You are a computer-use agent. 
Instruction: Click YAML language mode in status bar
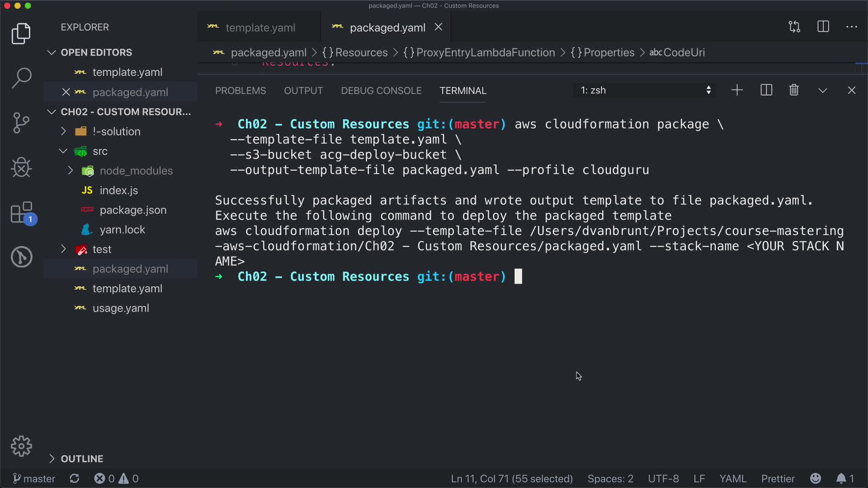point(732,479)
